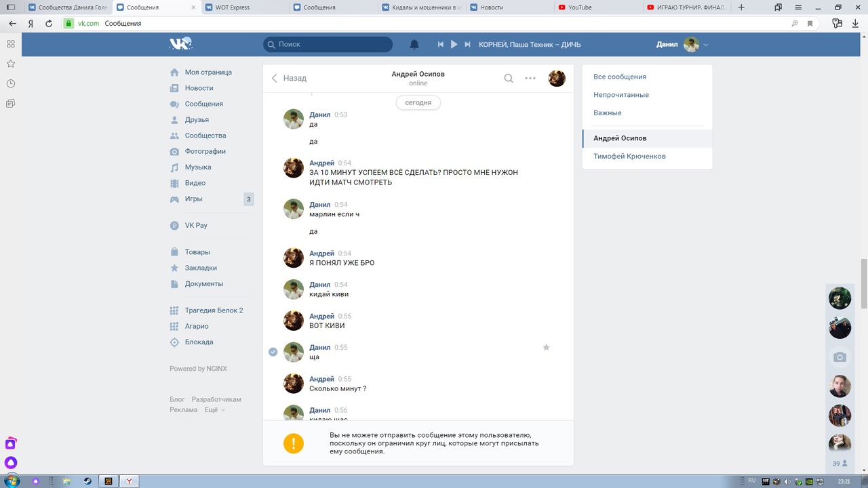Open VK Pay from sidebar
Image resolution: width=868 pixels, height=488 pixels.
[196, 226]
